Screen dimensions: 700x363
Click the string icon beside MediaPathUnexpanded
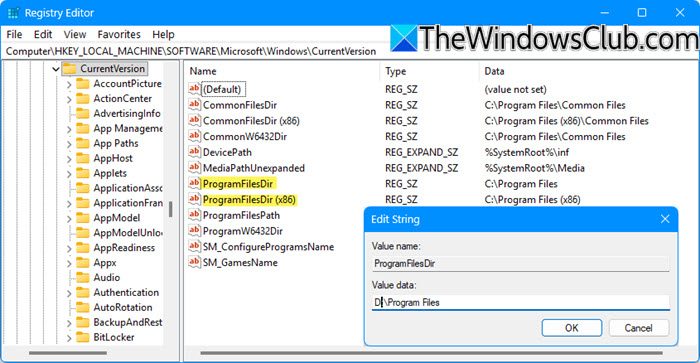(x=194, y=167)
